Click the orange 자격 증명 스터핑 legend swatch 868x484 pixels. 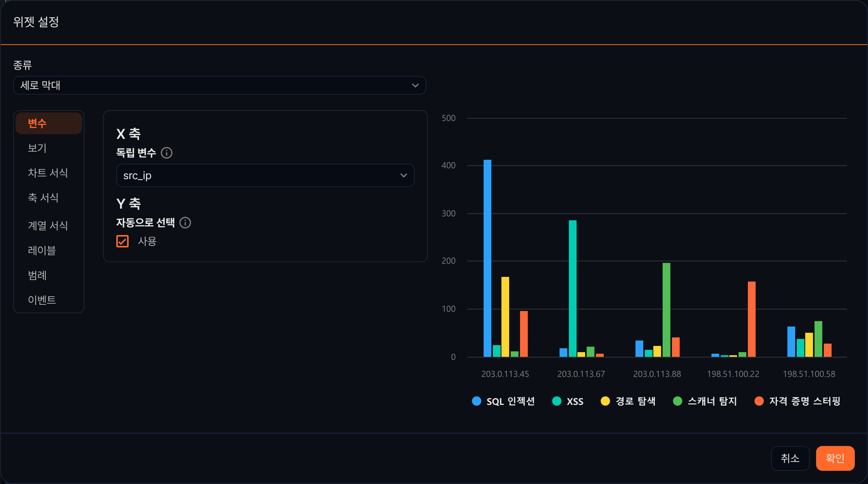[759, 401]
